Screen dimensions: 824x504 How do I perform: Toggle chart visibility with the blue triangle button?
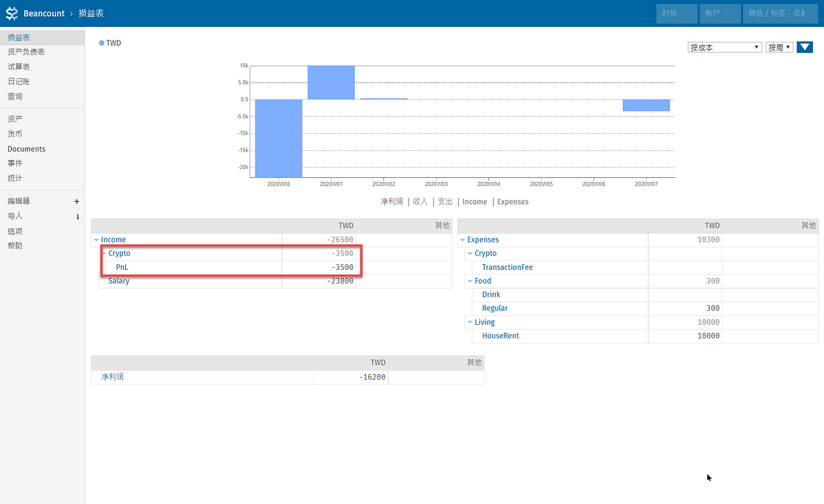point(805,47)
